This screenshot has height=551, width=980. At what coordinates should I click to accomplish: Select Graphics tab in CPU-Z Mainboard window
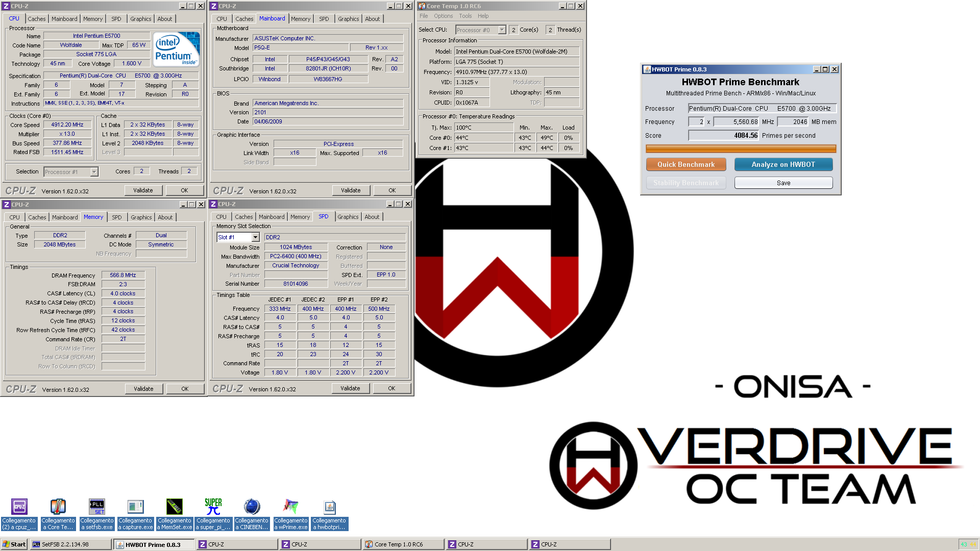pyautogui.click(x=348, y=19)
